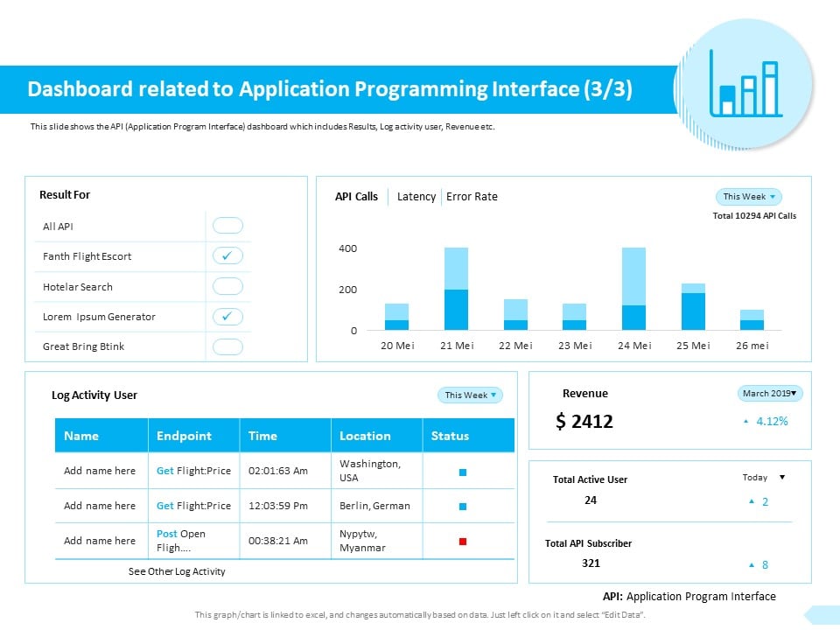Click the Add name here field in first row

pyautogui.click(x=100, y=470)
